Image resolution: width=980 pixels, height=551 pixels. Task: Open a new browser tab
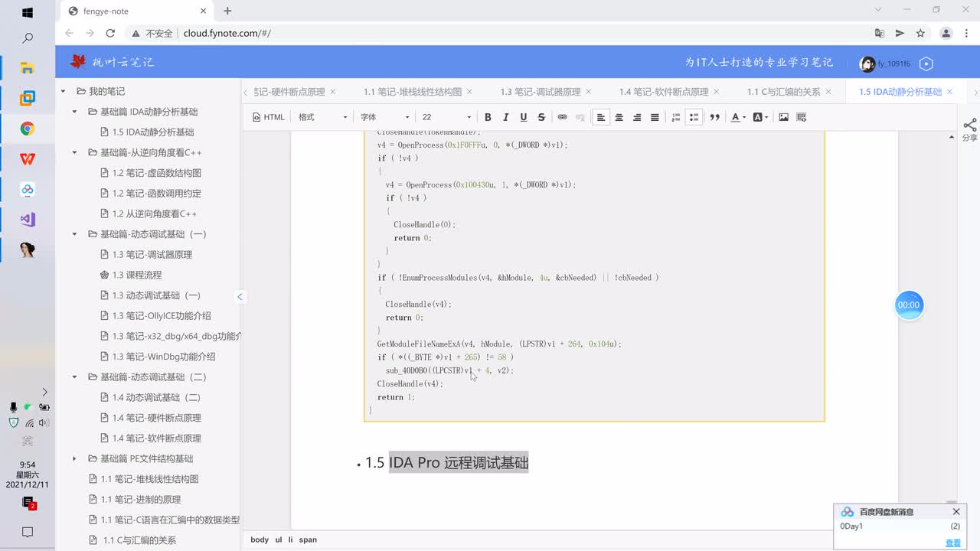(x=227, y=11)
